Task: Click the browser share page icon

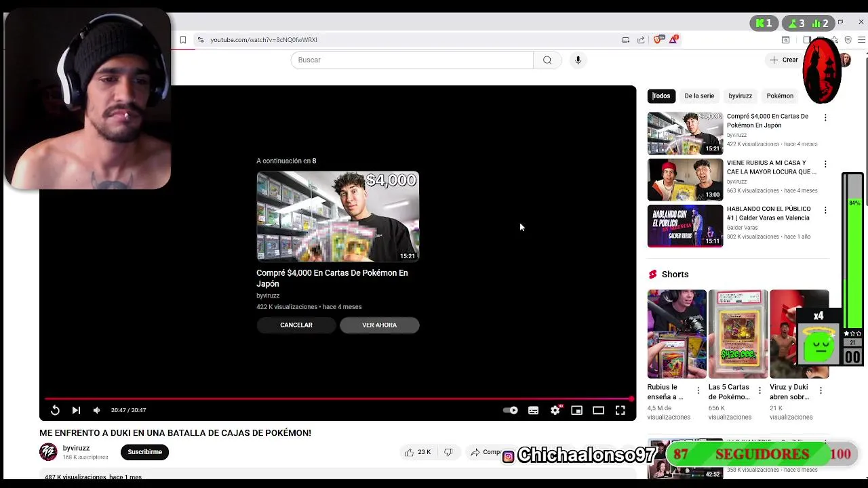Action: 641,40
